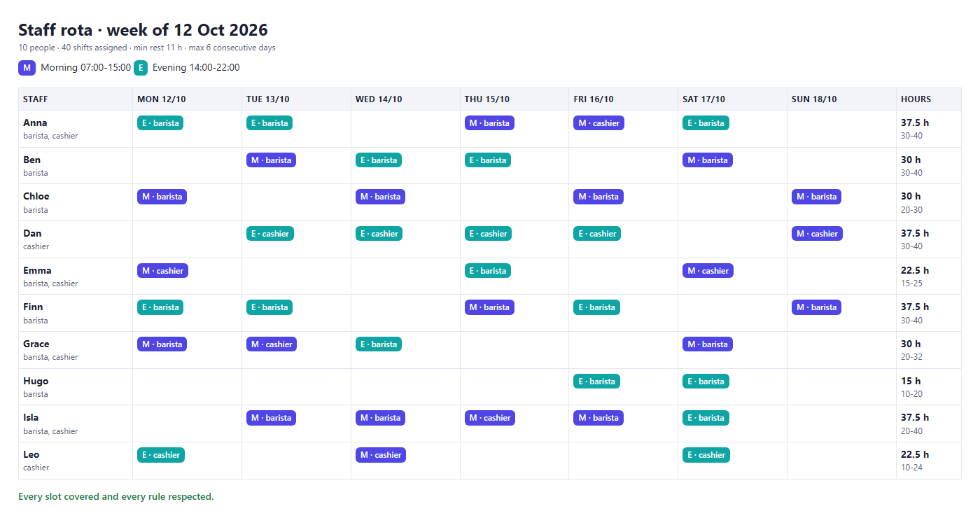
Task: Select the staff name Anna
Action: point(35,122)
